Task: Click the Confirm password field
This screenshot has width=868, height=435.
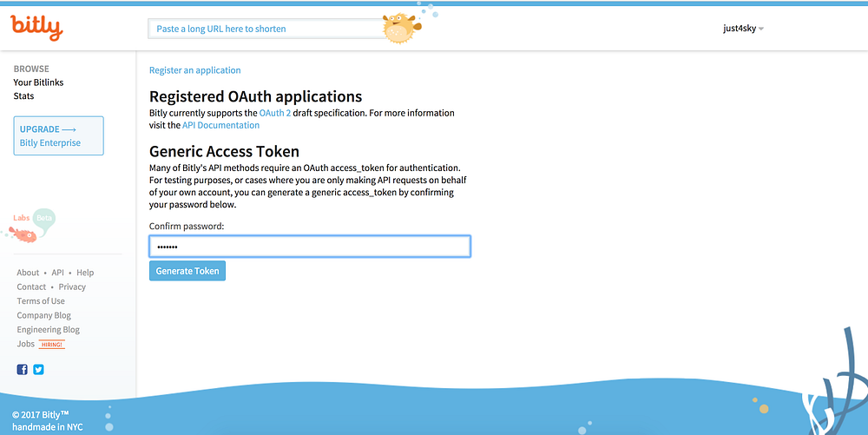Action: coord(310,247)
